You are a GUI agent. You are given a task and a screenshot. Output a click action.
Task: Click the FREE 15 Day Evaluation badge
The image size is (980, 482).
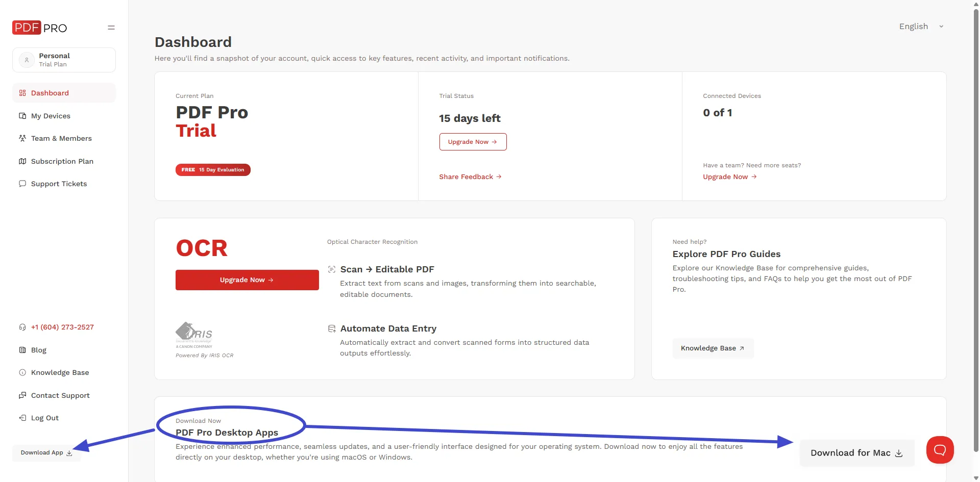[x=213, y=170]
